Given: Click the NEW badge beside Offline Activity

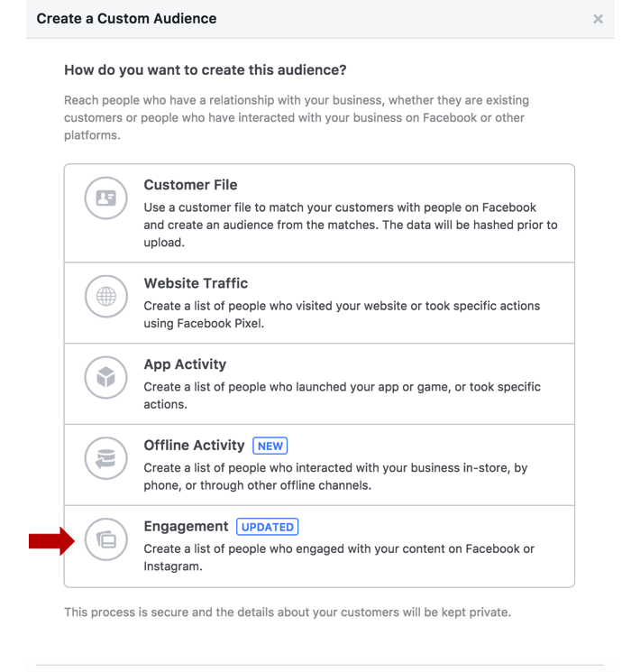Looking at the screenshot, I should [x=270, y=446].
